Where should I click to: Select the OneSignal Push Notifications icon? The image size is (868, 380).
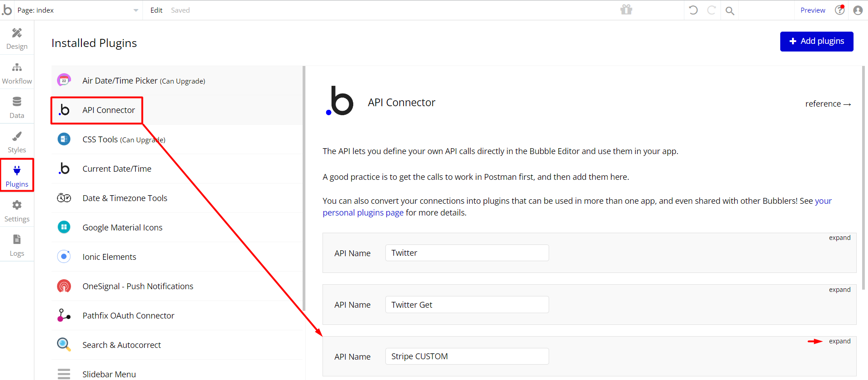click(x=64, y=286)
